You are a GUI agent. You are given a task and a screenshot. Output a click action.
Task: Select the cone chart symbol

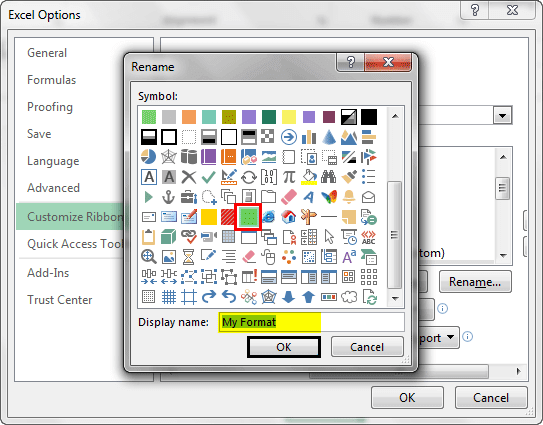328,137
